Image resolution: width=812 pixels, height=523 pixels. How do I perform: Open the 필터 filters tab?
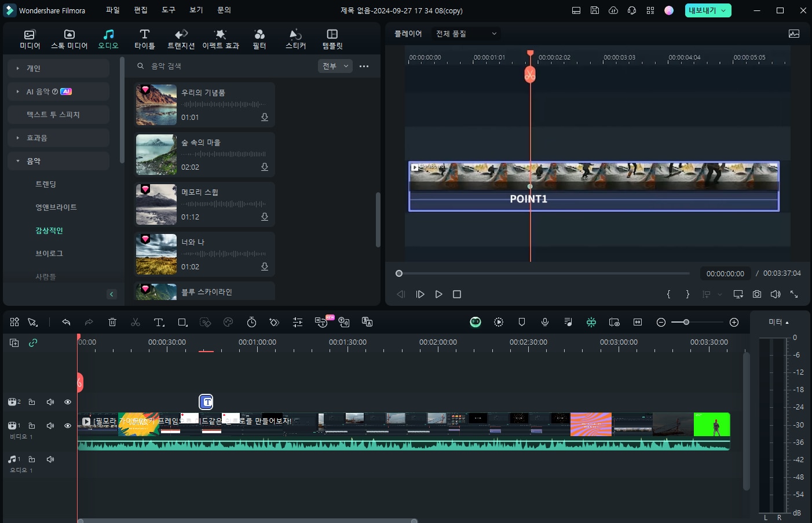pos(259,39)
